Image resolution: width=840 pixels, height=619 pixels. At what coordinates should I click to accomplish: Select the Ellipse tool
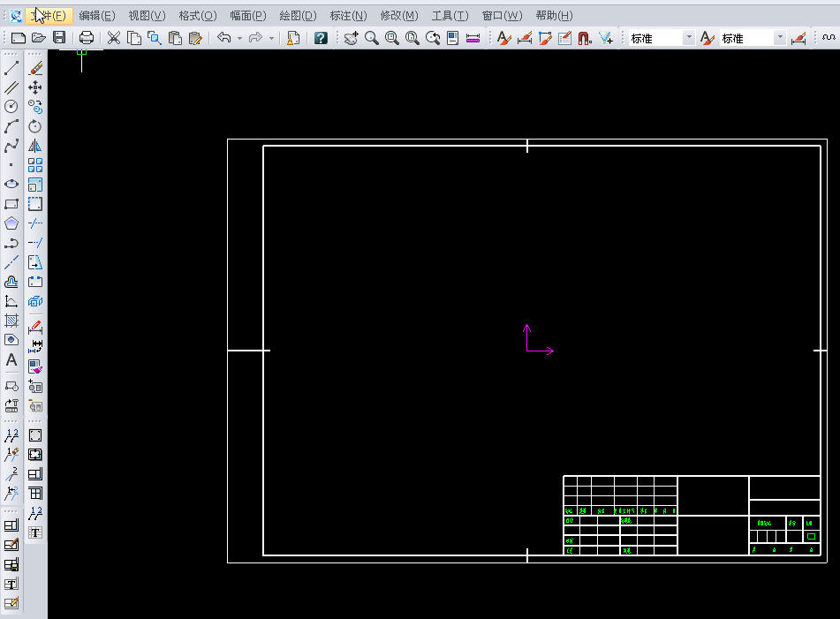[x=11, y=185]
